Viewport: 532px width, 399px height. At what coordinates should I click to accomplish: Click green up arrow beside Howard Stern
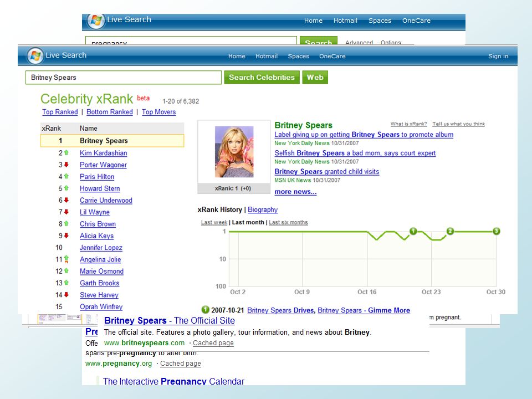(x=66, y=188)
